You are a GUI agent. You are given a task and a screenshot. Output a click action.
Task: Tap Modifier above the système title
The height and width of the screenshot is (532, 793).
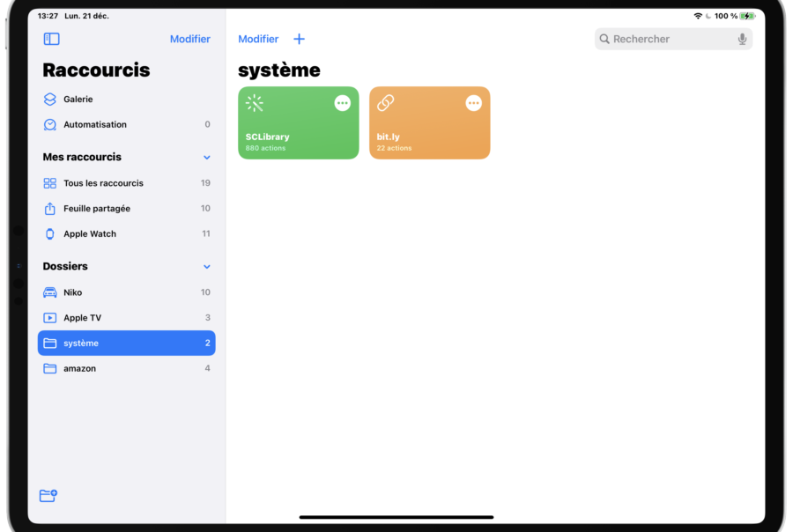258,39
